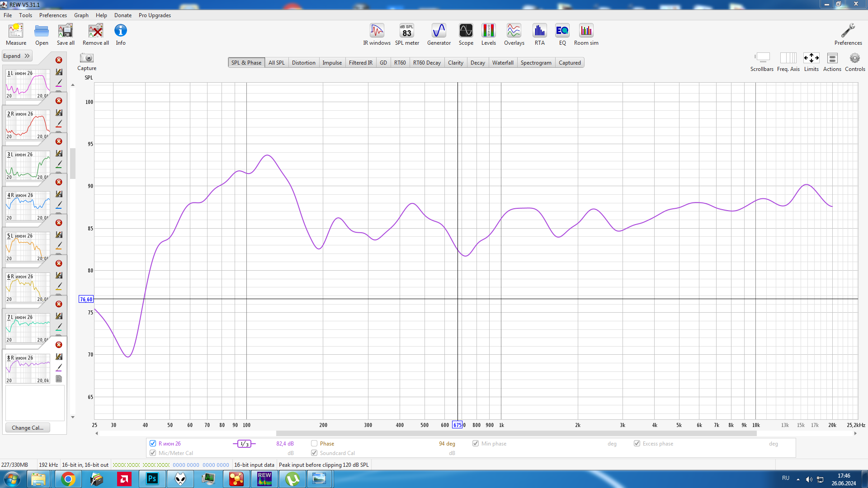868x488 pixels.
Task: Open the 1/3 smoothing selector
Action: click(244, 444)
